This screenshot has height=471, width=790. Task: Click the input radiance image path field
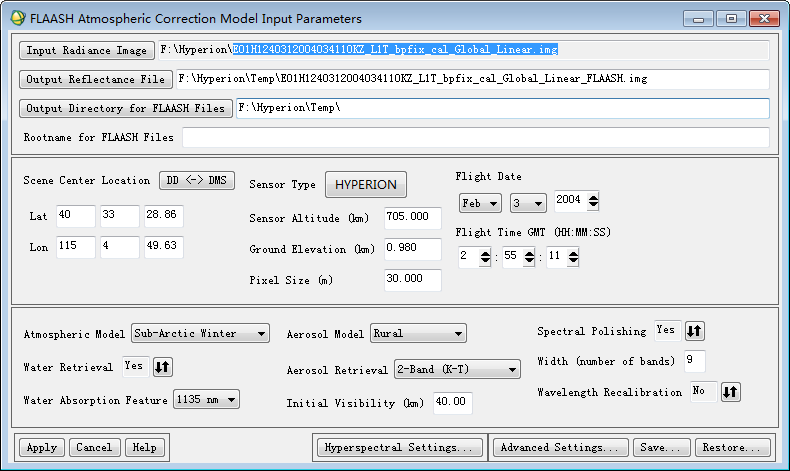pos(464,50)
